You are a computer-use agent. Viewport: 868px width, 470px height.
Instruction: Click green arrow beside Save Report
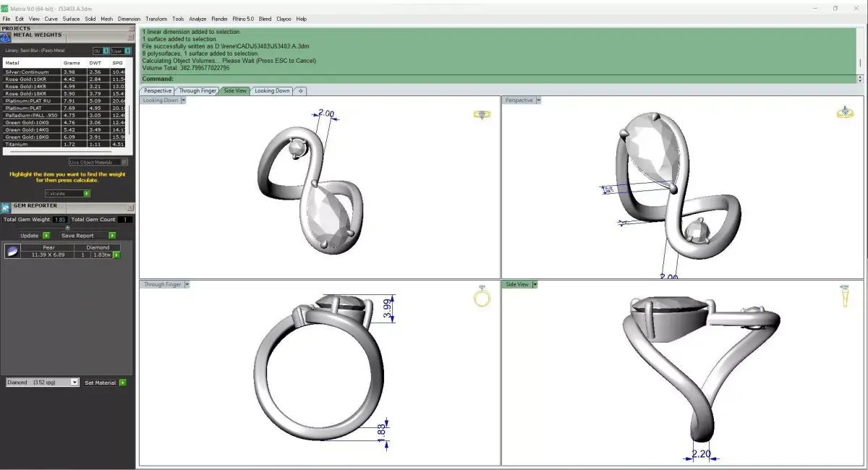pyautogui.click(x=112, y=236)
